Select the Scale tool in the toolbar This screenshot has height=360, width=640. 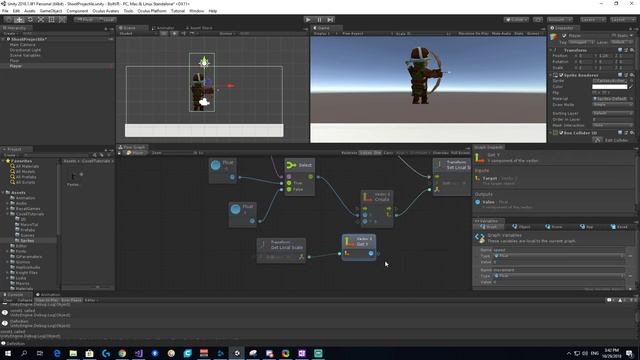coord(41,20)
